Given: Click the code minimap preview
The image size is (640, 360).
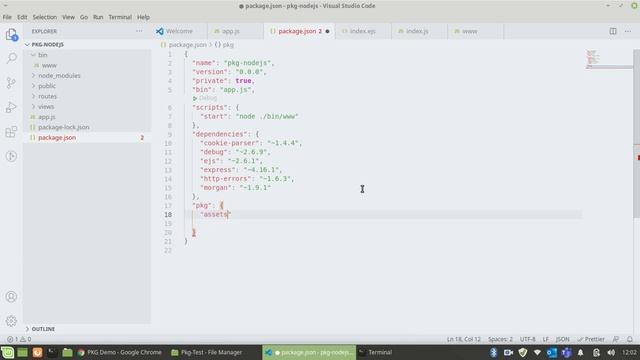Looking at the screenshot, I should [x=609, y=59].
